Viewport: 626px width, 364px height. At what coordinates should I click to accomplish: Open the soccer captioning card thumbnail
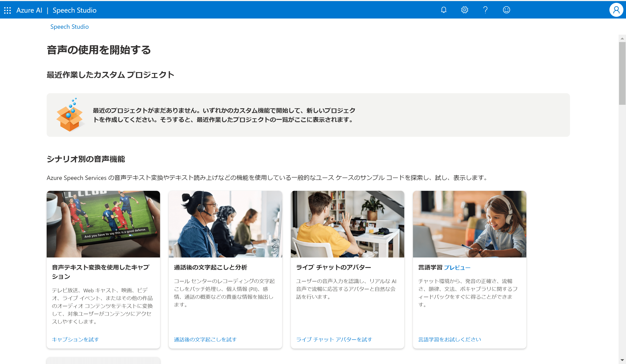point(103,224)
